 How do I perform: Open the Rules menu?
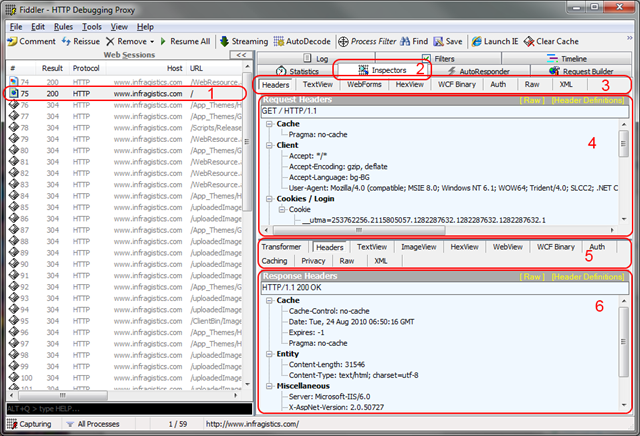point(63,27)
